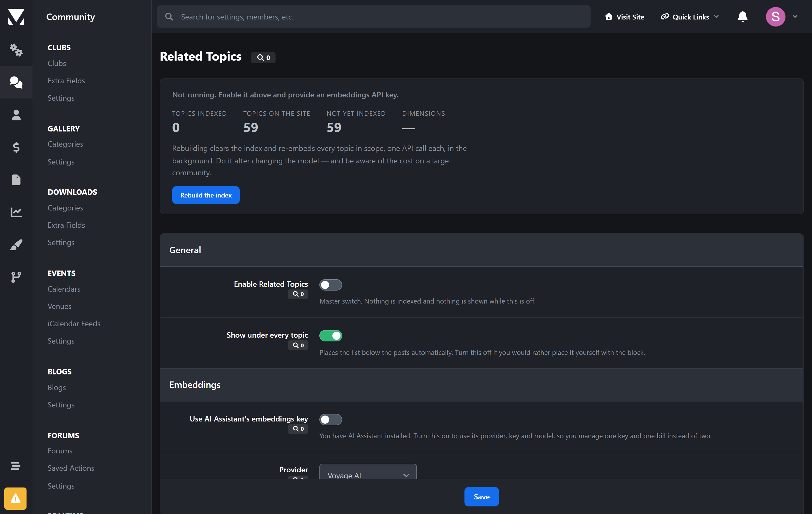Click the FORUMS section heading

[x=63, y=436]
